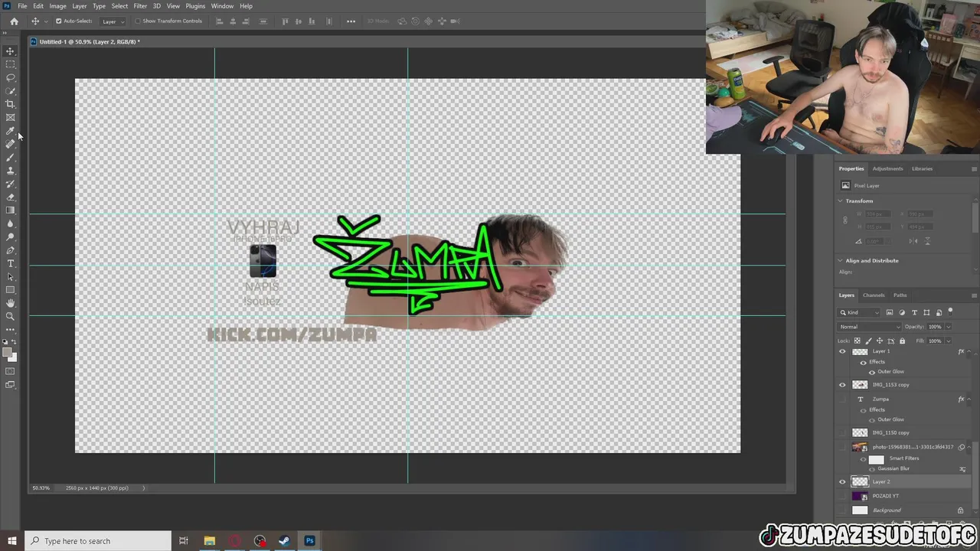This screenshot has width=980, height=551.
Task: Switch to the Channels tab
Action: [874, 295]
